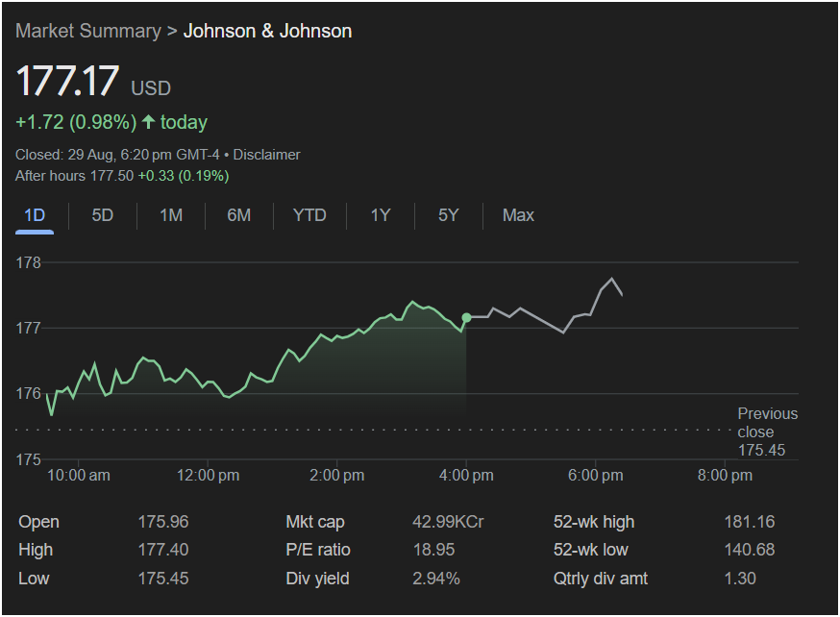Click the 176 price axis label

[x=29, y=394]
